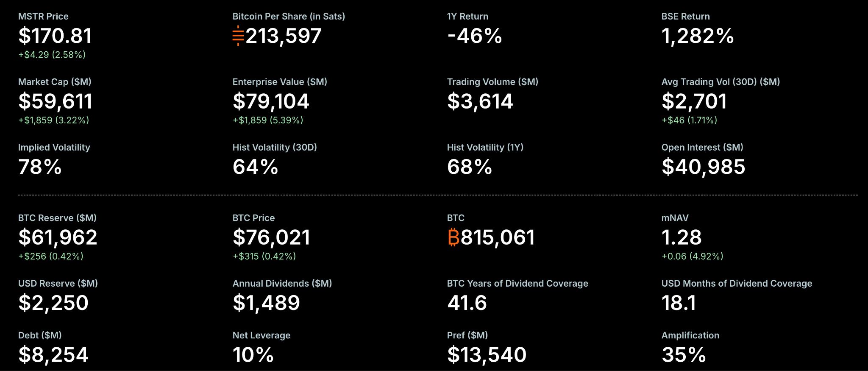Select the Net Leverage value 10%
This screenshot has height=371, width=868.
point(253,355)
